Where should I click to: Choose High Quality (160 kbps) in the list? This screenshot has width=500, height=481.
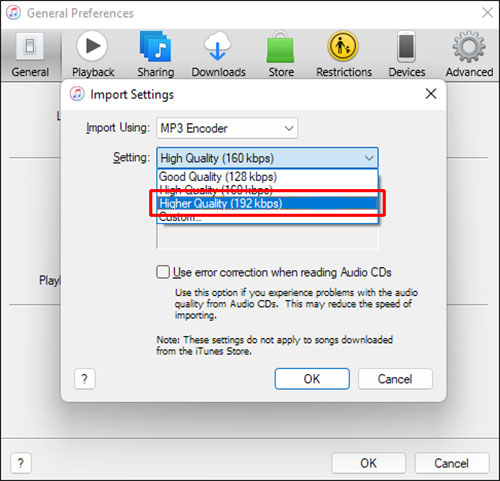tap(267, 190)
